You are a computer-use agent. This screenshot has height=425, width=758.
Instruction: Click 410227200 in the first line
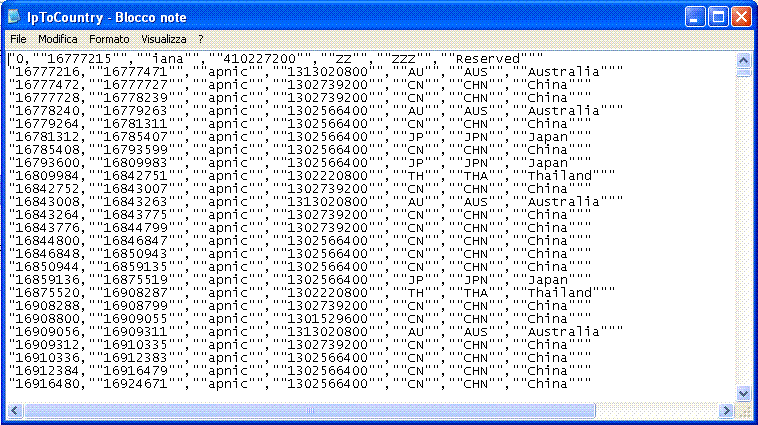(x=260, y=59)
